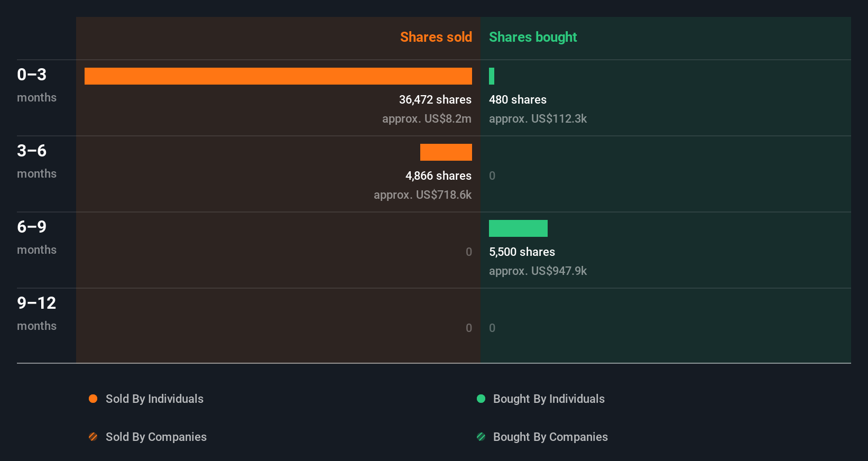Click the striped Bought By Companies legend icon
868x461 pixels.
pyautogui.click(x=481, y=437)
